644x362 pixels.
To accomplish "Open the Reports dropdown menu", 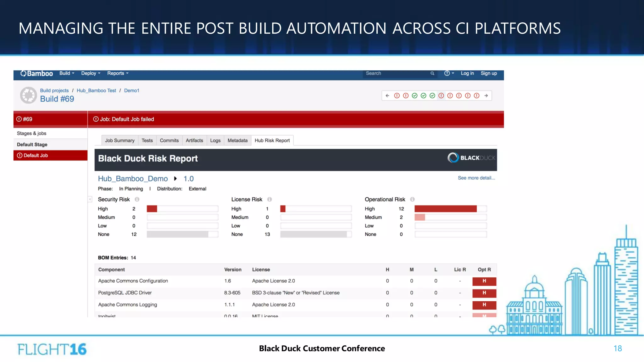I will 118,73.
